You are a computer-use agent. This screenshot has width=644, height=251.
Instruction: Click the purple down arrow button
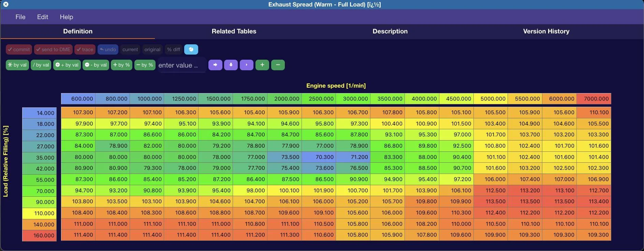[x=231, y=65]
